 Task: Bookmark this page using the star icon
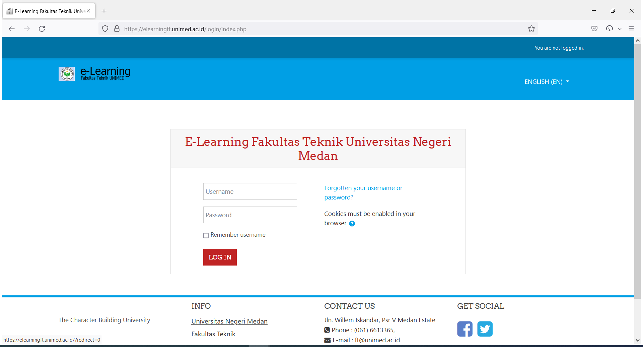point(531,29)
